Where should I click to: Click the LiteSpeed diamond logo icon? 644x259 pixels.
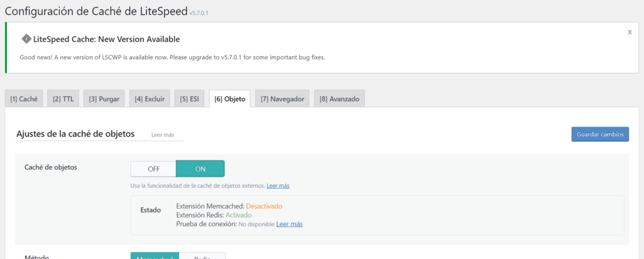[26, 40]
